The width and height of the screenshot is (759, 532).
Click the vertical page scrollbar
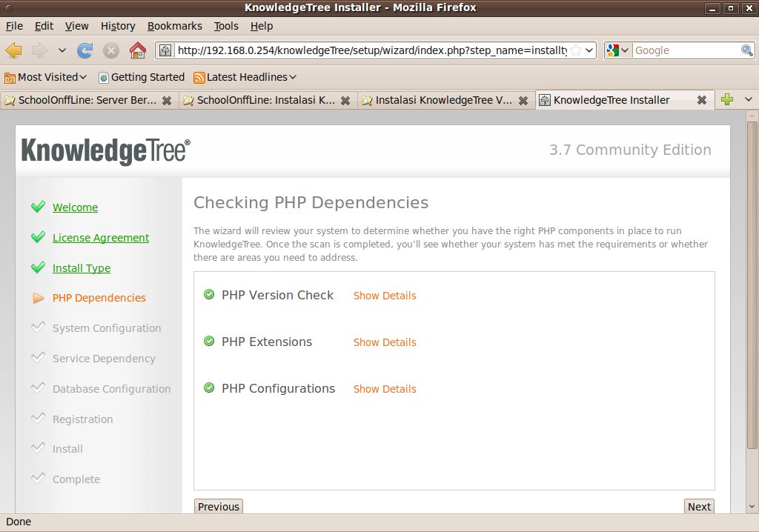point(752,282)
